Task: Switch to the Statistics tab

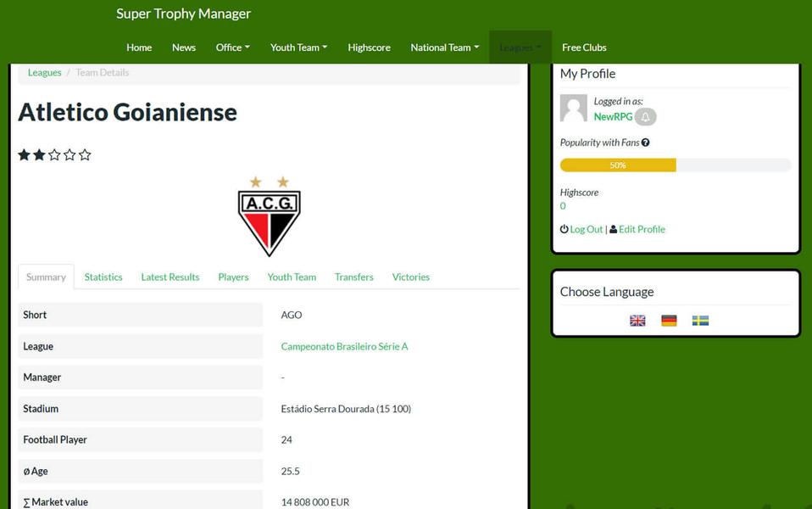Action: [x=103, y=277]
